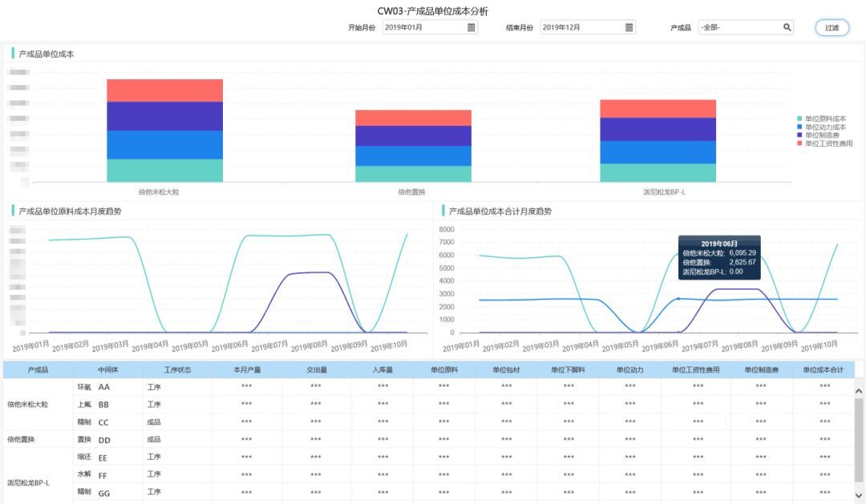Image resolution: width=866 pixels, height=504 pixels.
Task: Click the 2019年01月 start month field
Action: pyautogui.click(x=430, y=27)
